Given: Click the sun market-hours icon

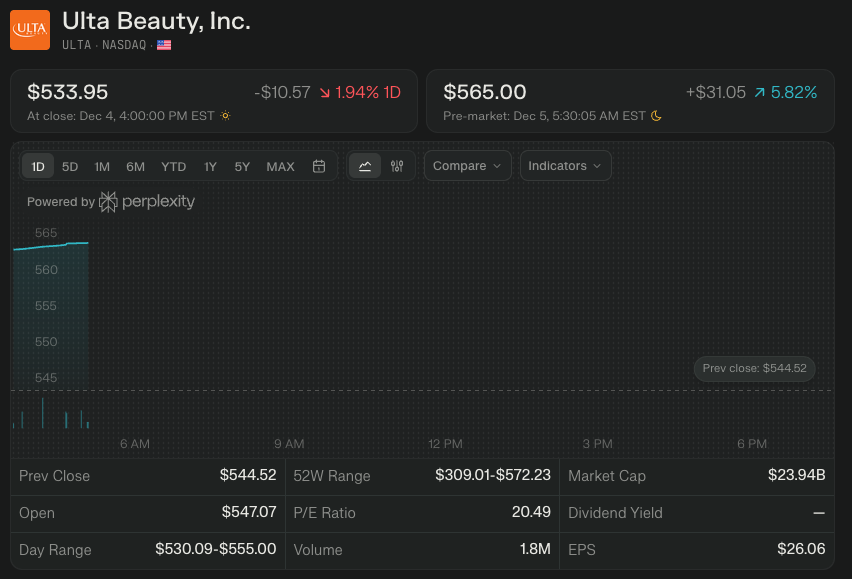Looking at the screenshot, I should (225, 116).
